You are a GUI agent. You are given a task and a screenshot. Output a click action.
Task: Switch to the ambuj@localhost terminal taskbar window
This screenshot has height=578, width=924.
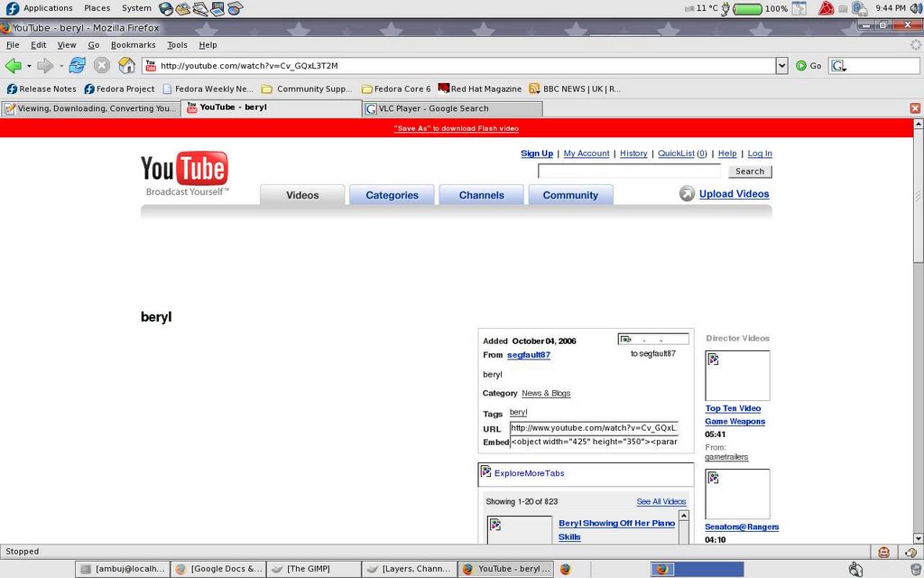click(x=123, y=569)
